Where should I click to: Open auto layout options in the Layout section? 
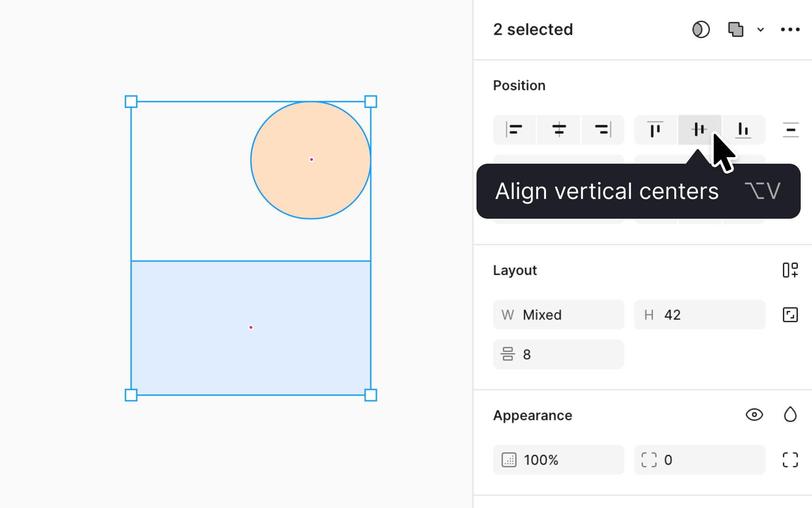[790, 270]
